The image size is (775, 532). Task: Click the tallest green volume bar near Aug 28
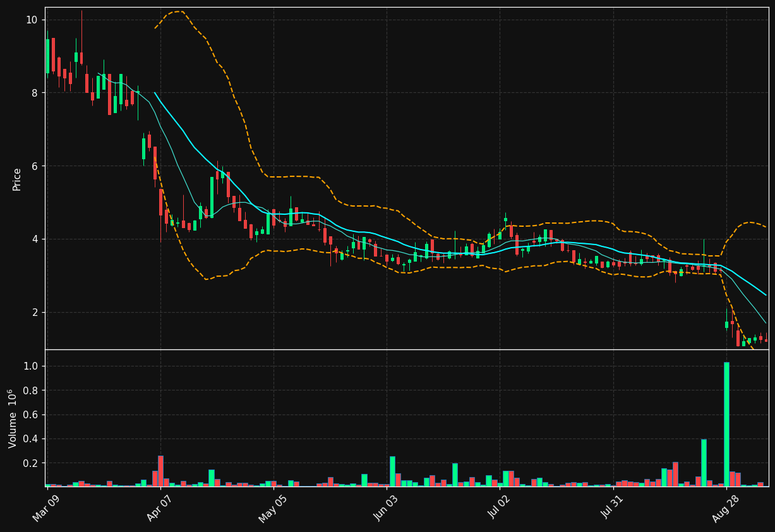pyautogui.click(x=726, y=424)
